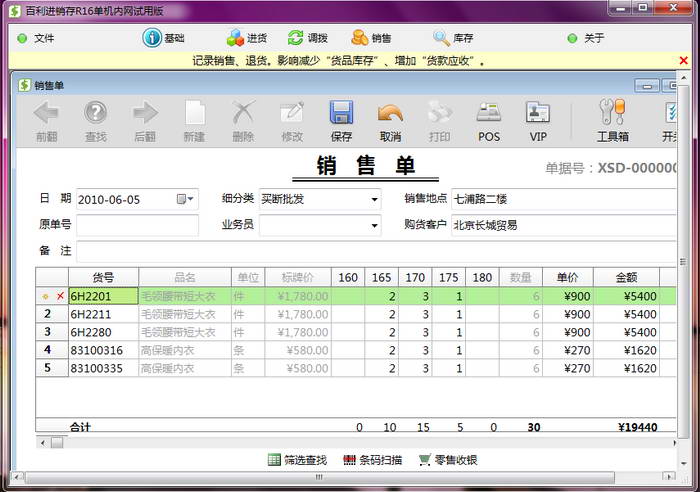This screenshot has width=700, height=492.
Task: Open the 细分类 category dropdown
Action: [374, 199]
